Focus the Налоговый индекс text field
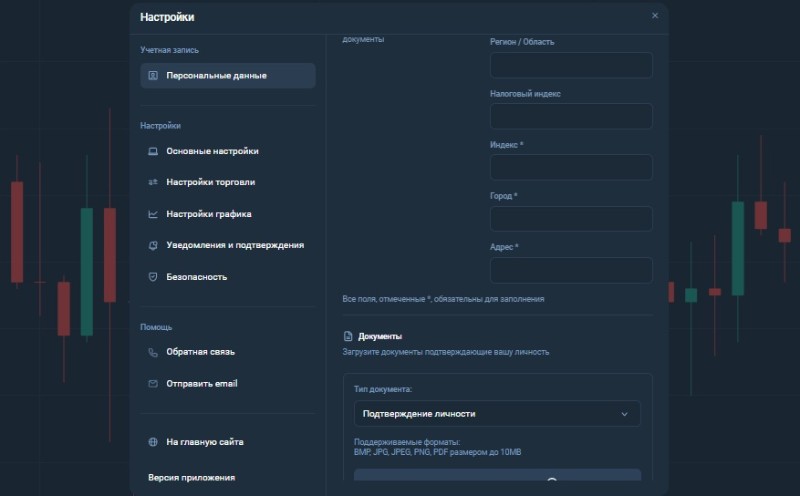This screenshot has width=800, height=496. click(x=571, y=116)
